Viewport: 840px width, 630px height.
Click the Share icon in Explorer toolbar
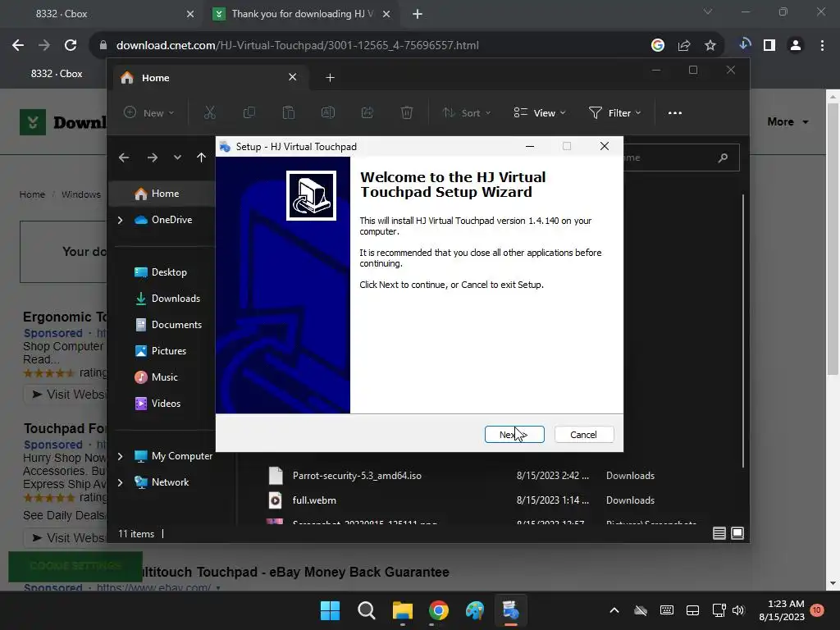(x=367, y=112)
